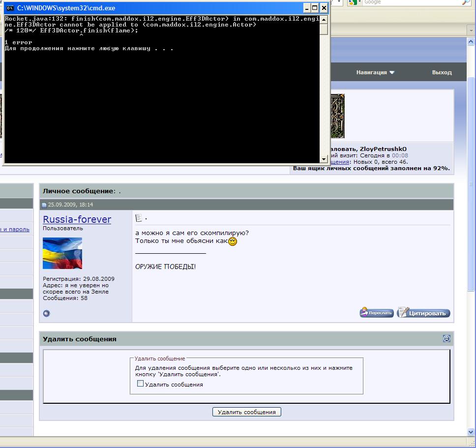The image size is (476, 448).
Task: Click the Удалить сообщения submit button
Action: (x=246, y=412)
